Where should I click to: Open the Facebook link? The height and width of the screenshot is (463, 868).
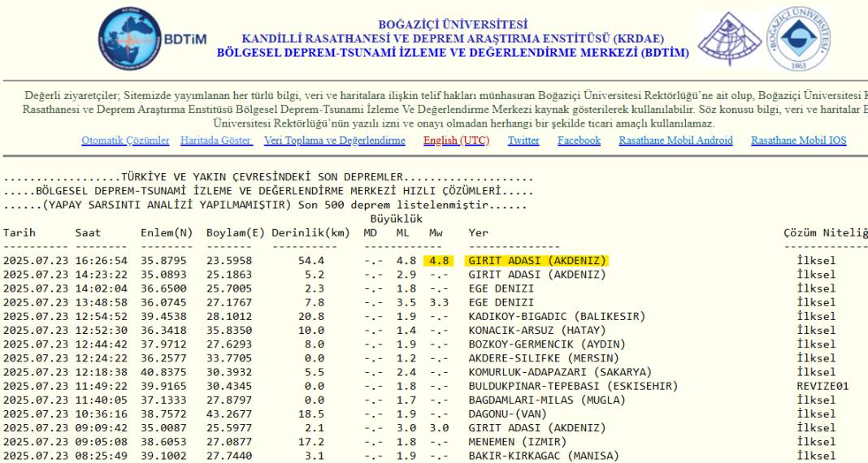click(579, 141)
